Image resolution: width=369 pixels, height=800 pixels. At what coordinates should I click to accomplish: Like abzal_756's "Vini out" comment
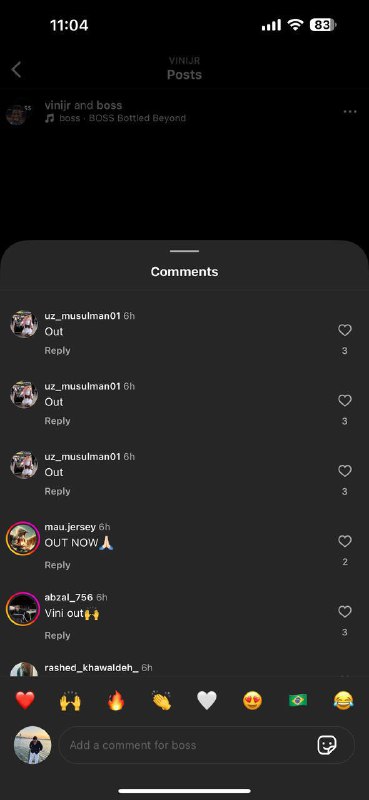[x=345, y=611]
